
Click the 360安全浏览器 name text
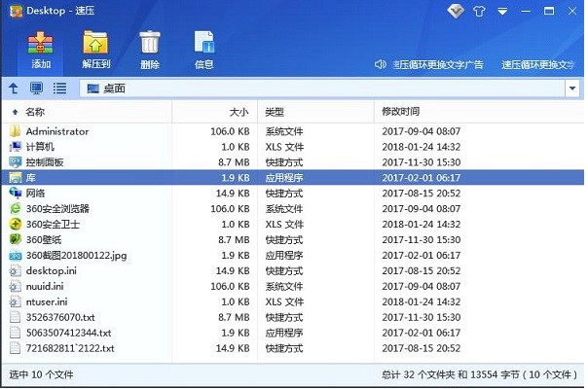click(x=57, y=208)
